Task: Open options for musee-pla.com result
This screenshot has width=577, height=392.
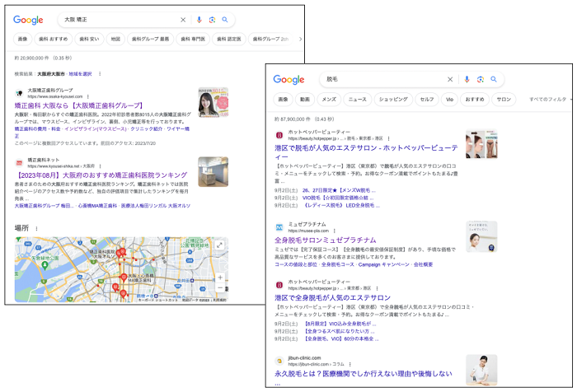Action: tap(334, 231)
